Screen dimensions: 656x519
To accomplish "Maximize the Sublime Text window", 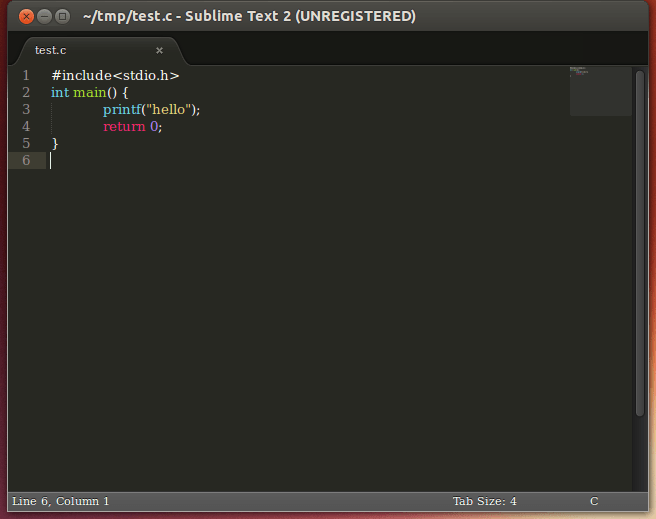I will coord(62,16).
